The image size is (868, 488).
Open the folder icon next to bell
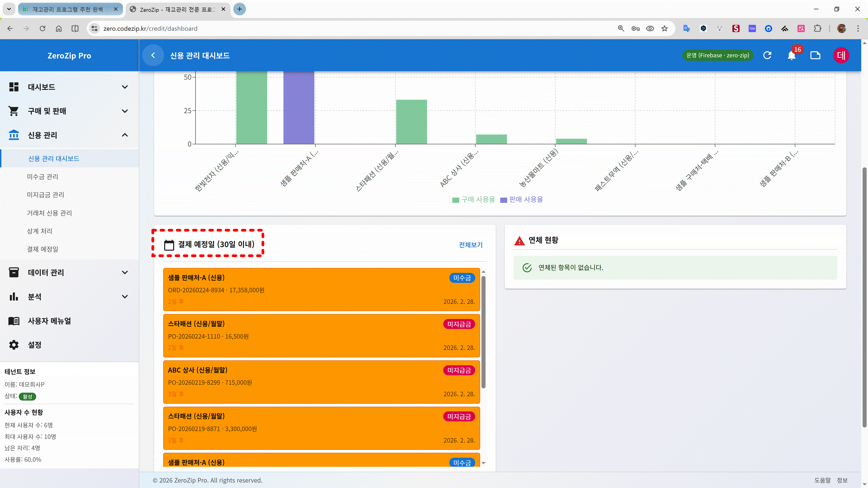tap(815, 56)
